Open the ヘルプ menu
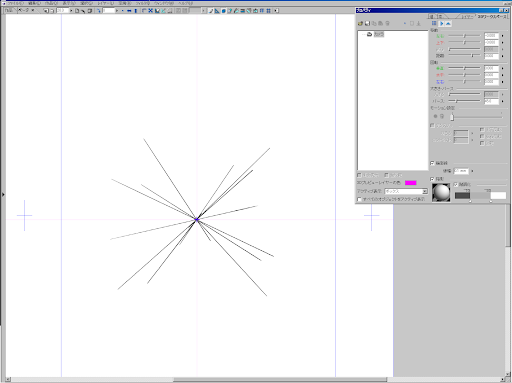 point(186,3)
